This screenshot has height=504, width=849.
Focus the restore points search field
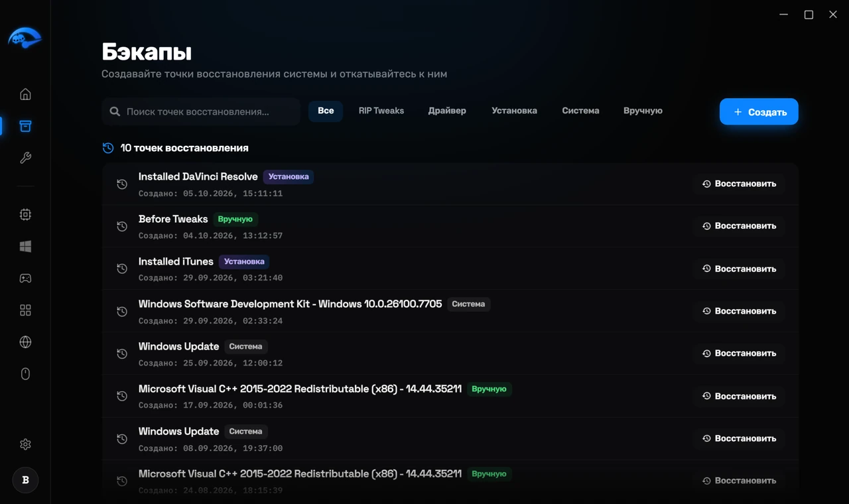pyautogui.click(x=201, y=111)
